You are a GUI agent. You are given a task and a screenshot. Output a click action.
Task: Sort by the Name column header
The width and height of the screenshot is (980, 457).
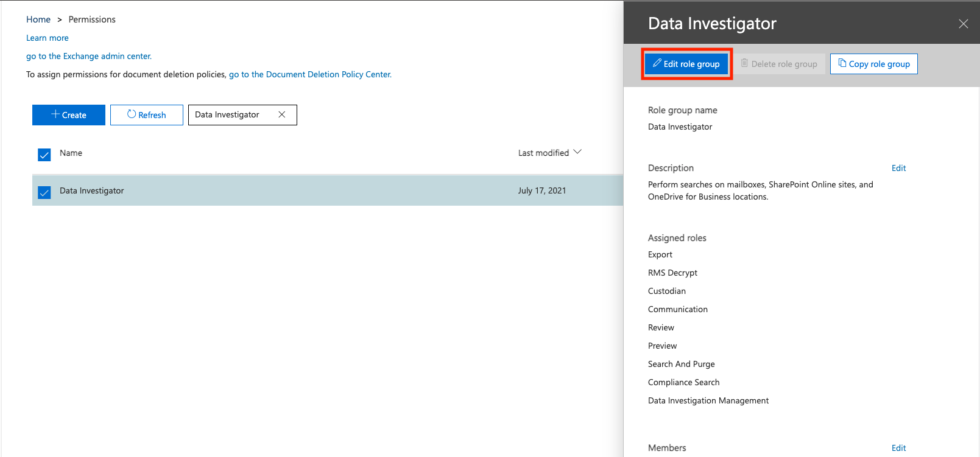pyautogui.click(x=71, y=153)
